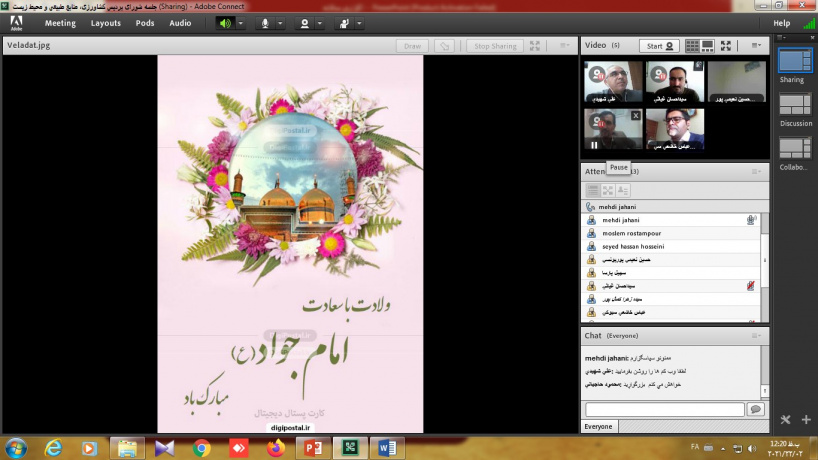The height and width of the screenshot is (460, 818).
Task: Toggle Share pod full screen icon
Action: pyautogui.click(x=535, y=46)
